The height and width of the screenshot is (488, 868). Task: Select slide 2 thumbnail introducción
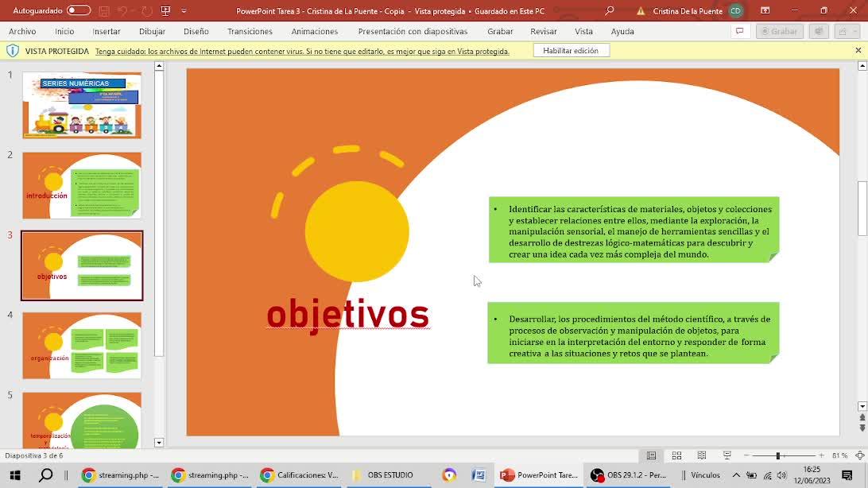82,185
